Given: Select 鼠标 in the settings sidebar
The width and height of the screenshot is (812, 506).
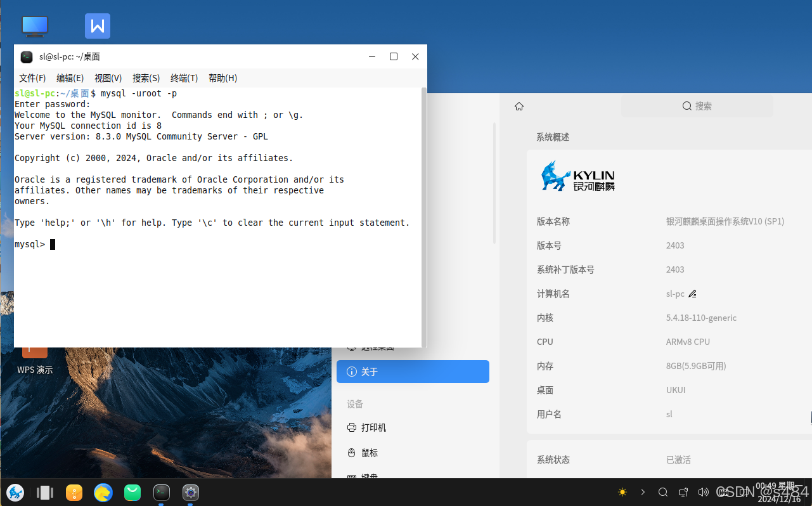Looking at the screenshot, I should point(413,453).
